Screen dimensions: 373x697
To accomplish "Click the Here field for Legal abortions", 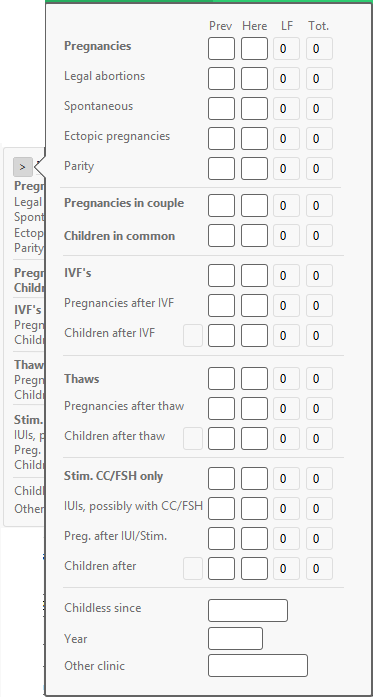I will point(254,79).
